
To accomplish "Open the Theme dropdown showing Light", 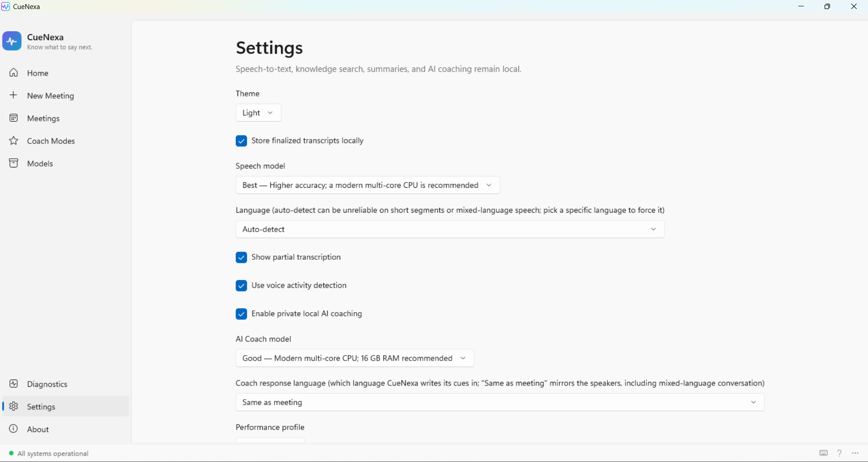I will 258,113.
